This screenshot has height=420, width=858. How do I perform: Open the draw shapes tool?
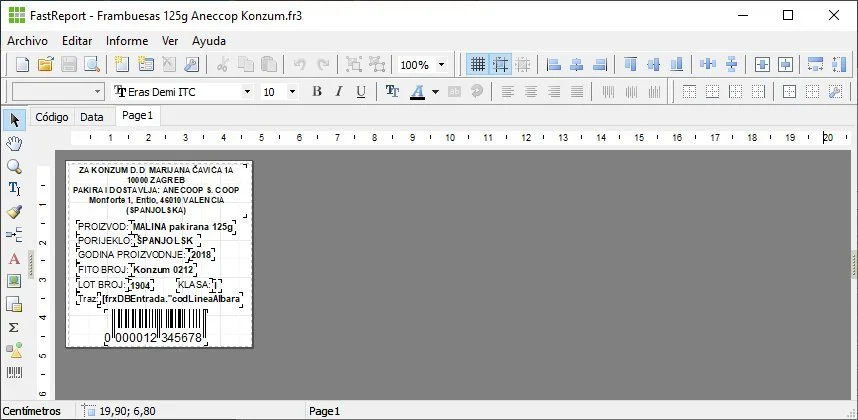[14, 350]
